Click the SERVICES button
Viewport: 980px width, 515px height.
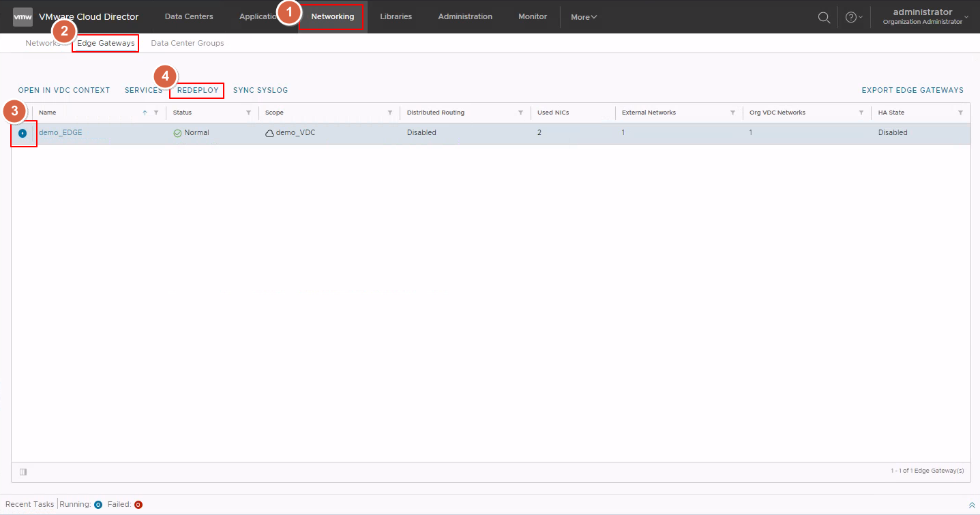pyautogui.click(x=144, y=90)
